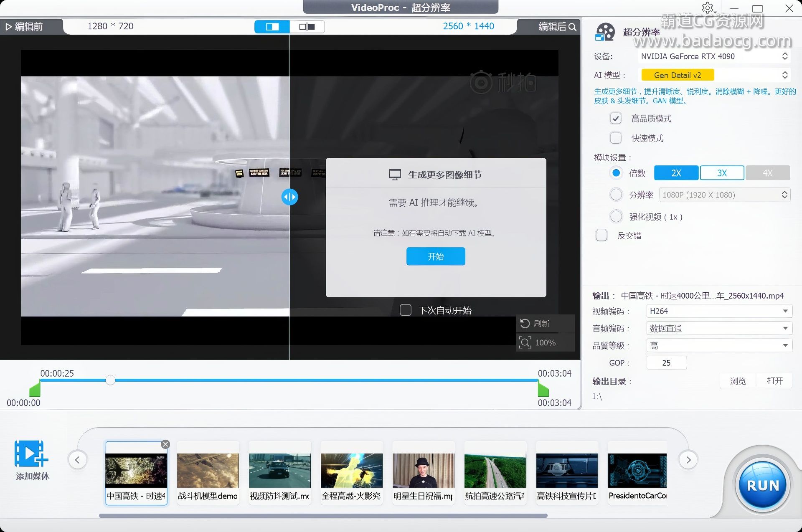
Task: Click the 00:00:25 current time label
Action: tap(57, 373)
